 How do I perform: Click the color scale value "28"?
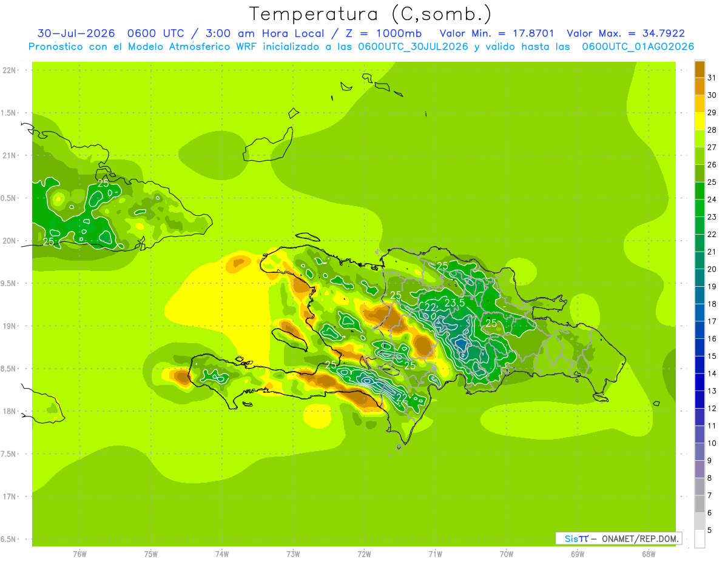712,130
